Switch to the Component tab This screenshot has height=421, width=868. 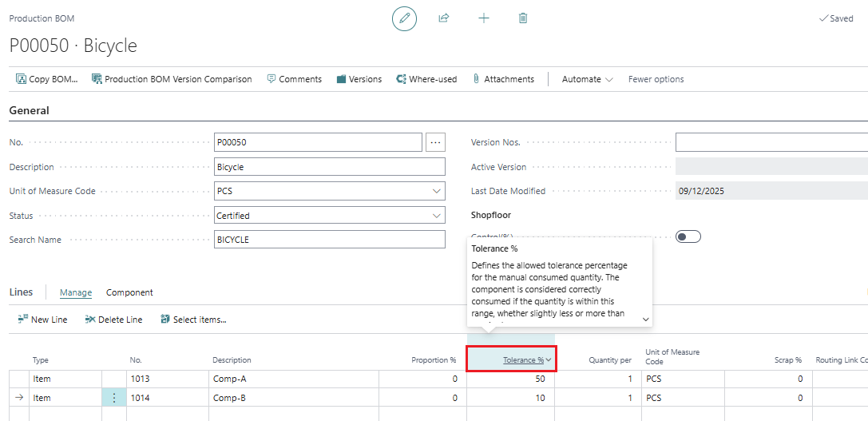[x=129, y=293]
